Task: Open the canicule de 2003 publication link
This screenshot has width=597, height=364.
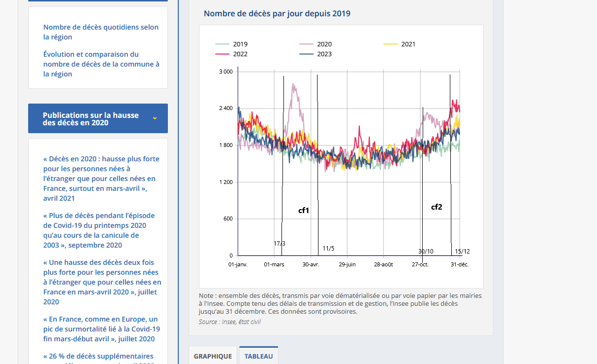Action: click(x=99, y=230)
